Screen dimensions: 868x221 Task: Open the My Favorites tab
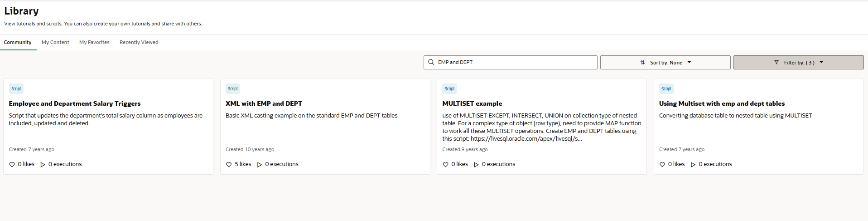point(94,42)
